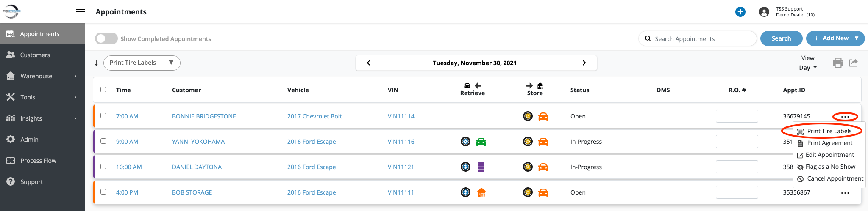This screenshot has height=211, width=868.
Task: Open the three-dot menu for Bonnie Bridgestone's row
Action: point(845,117)
